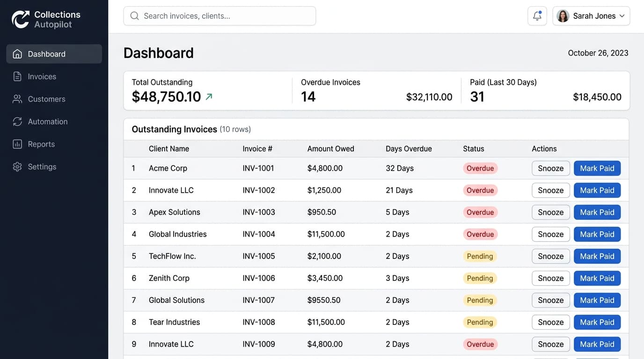644x359 pixels.
Task: Click the Overdue badge for Acme Corp
Action: click(480, 168)
